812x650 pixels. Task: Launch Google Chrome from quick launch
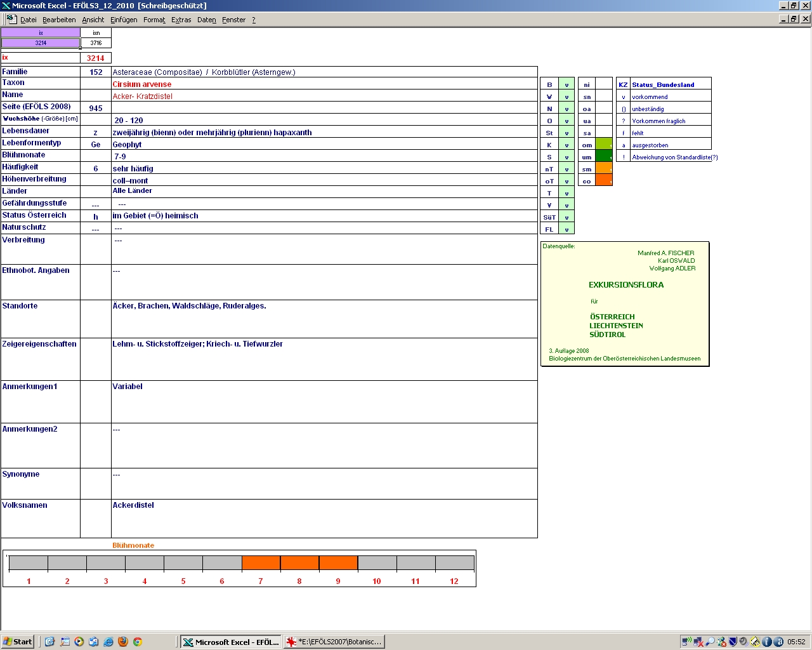[137, 642]
